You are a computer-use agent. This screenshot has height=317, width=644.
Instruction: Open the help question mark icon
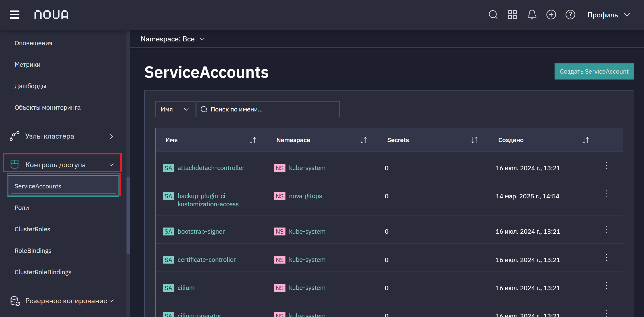(x=570, y=15)
